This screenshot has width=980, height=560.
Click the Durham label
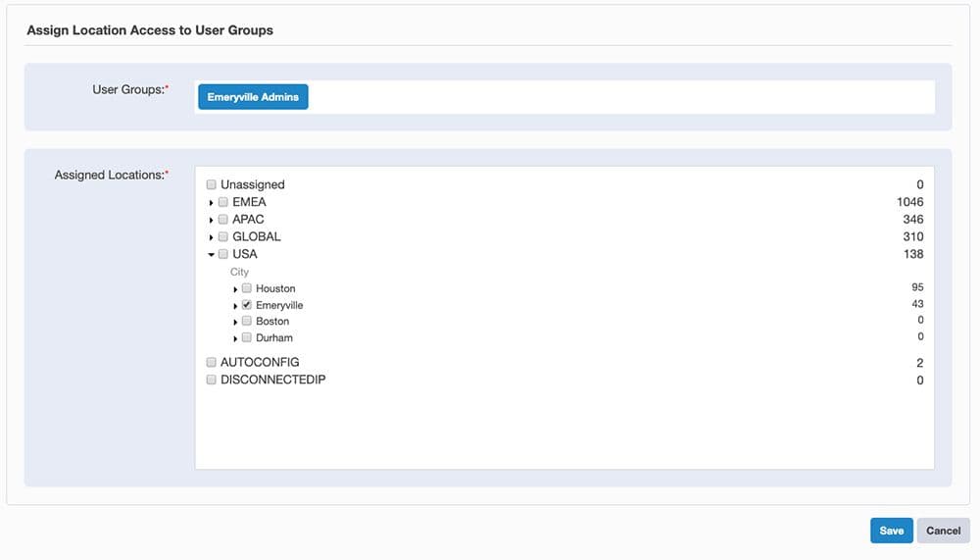(274, 338)
